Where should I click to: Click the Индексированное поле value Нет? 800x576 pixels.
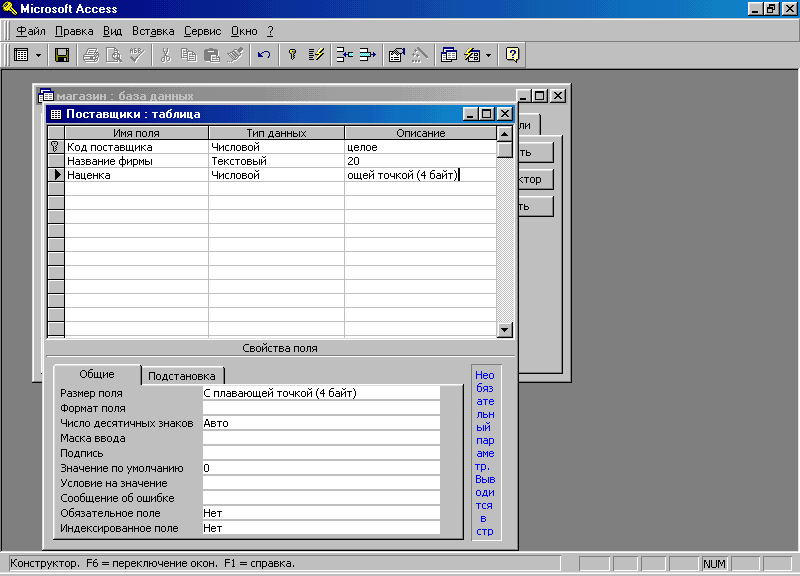(x=321, y=528)
